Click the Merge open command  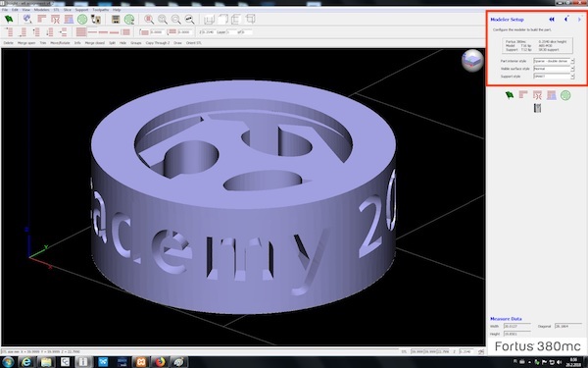[x=26, y=43]
